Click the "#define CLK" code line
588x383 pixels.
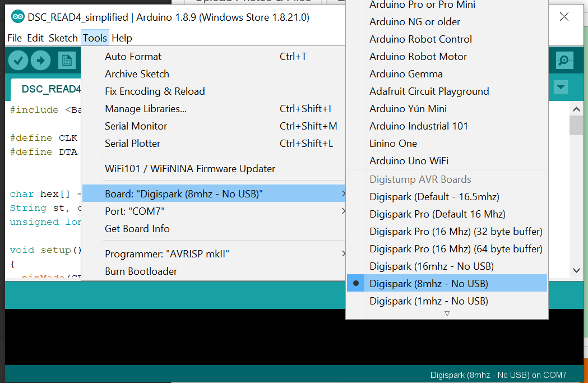point(44,138)
